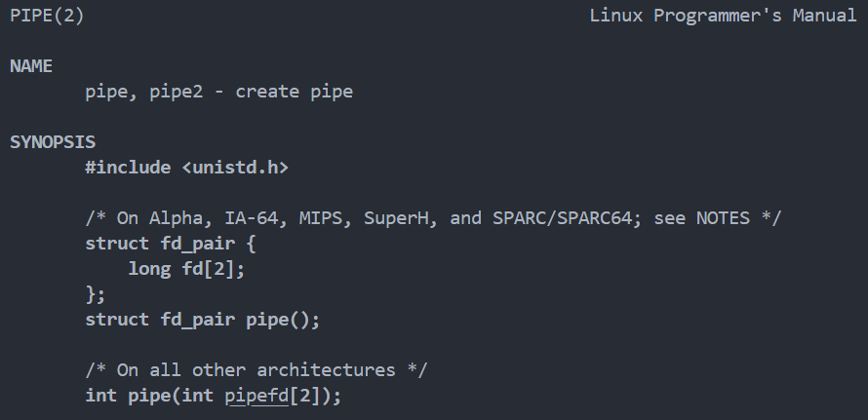Screen dimensions: 868x420
Task: Click the closing brace '};' line
Action: 95,294
